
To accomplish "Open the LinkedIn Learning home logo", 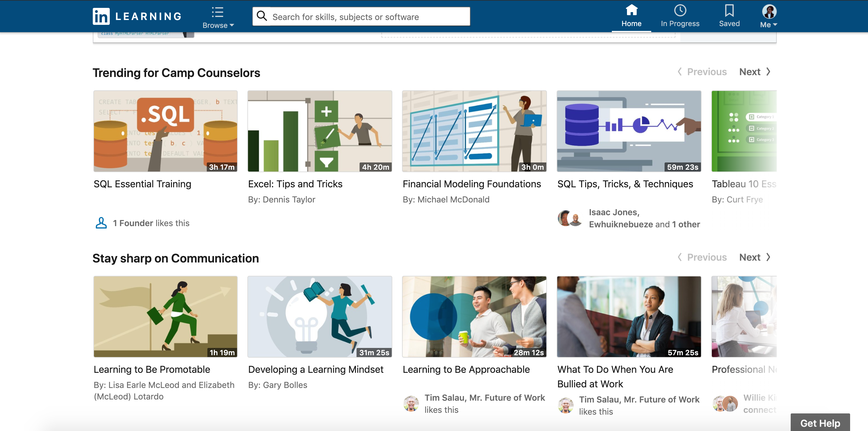I will (x=136, y=16).
